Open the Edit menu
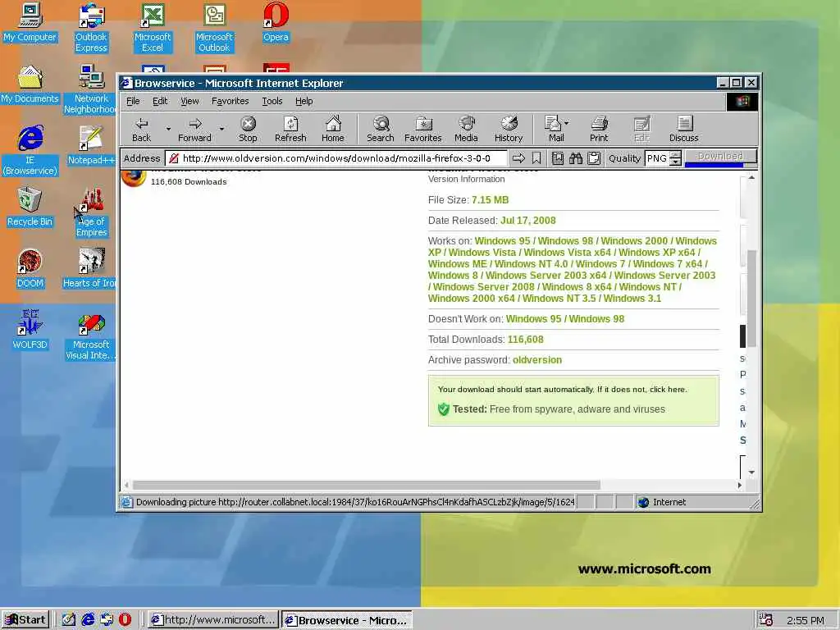840x630 pixels. click(160, 101)
